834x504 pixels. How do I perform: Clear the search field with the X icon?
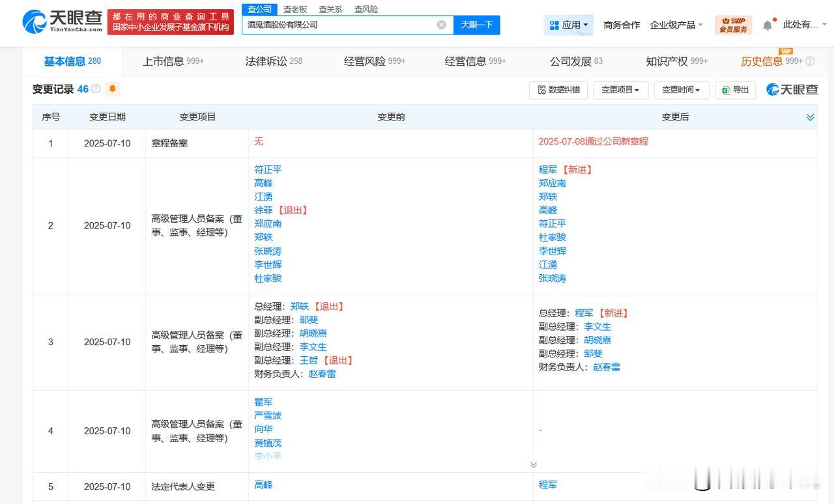tap(441, 25)
